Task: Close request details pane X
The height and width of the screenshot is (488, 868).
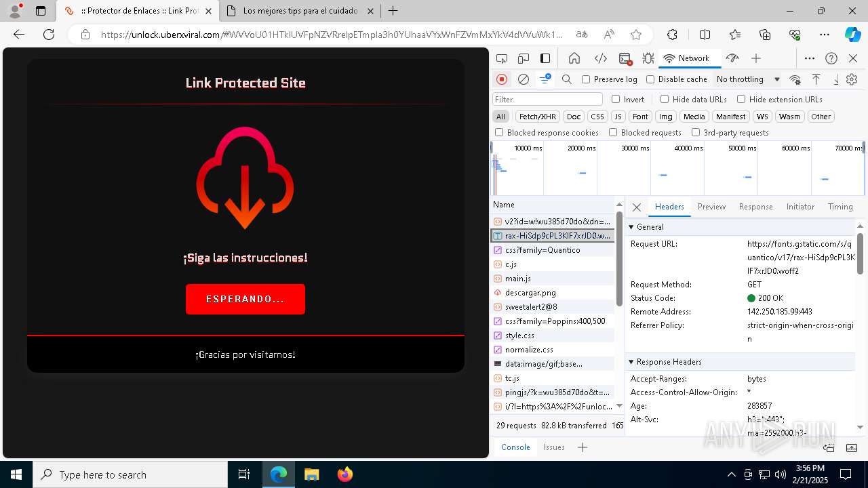Action: click(637, 207)
